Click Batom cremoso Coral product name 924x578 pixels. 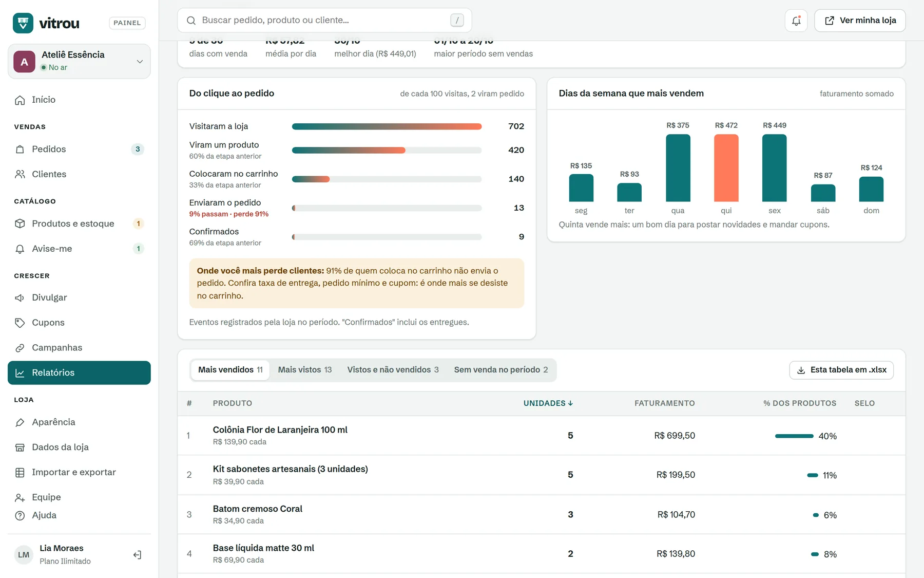[257, 509]
